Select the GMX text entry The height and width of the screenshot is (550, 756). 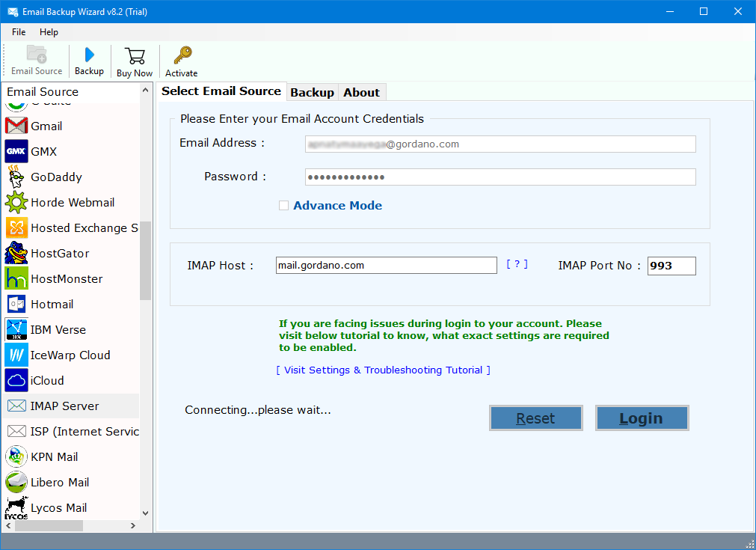coord(44,151)
